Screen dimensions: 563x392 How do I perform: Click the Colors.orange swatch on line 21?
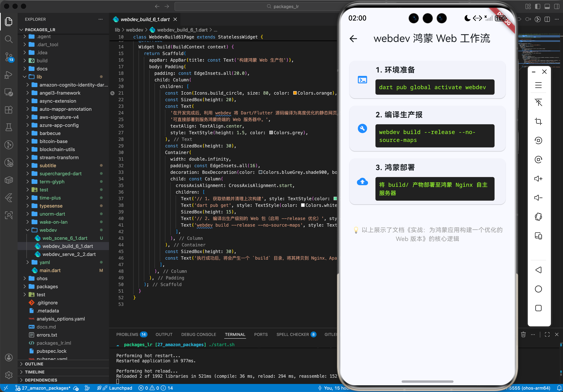[295, 93]
